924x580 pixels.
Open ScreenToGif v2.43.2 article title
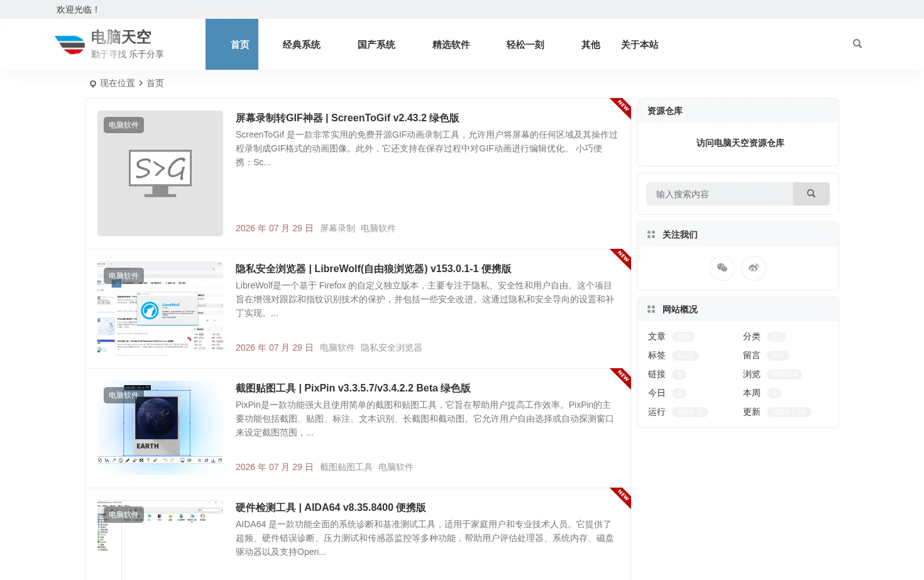tap(348, 118)
